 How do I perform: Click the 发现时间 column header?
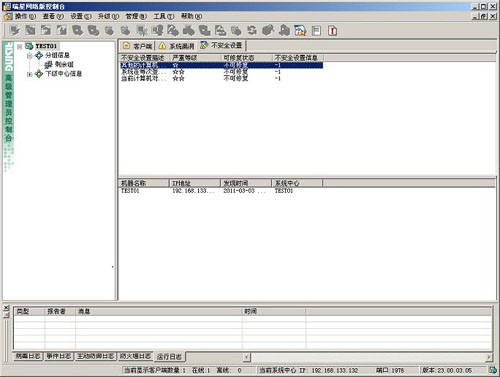[x=246, y=183]
